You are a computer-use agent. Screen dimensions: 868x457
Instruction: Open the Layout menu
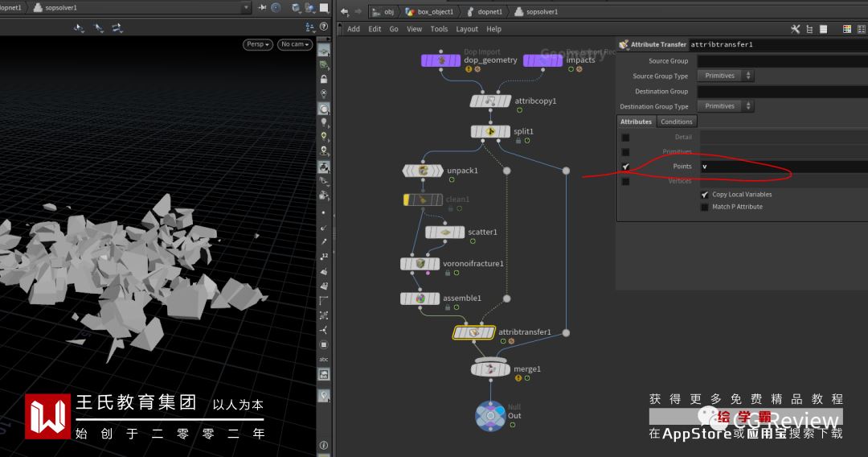pyautogui.click(x=467, y=29)
